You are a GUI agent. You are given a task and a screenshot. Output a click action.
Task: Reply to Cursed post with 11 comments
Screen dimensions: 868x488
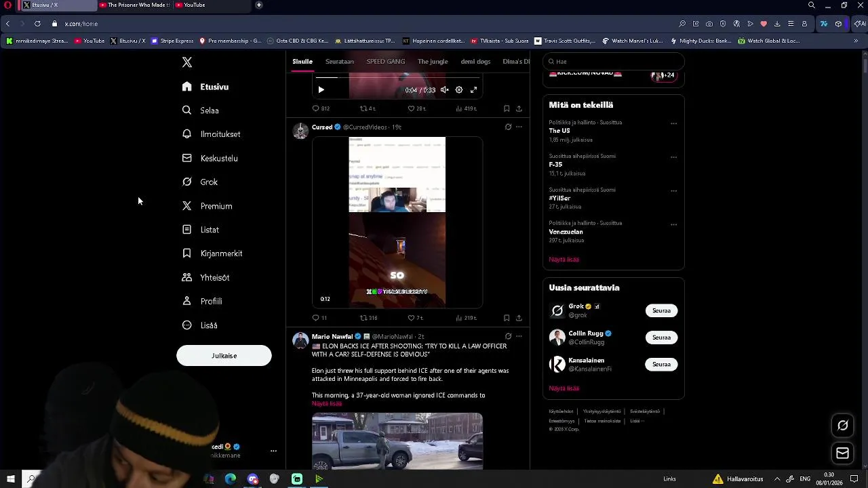319,318
